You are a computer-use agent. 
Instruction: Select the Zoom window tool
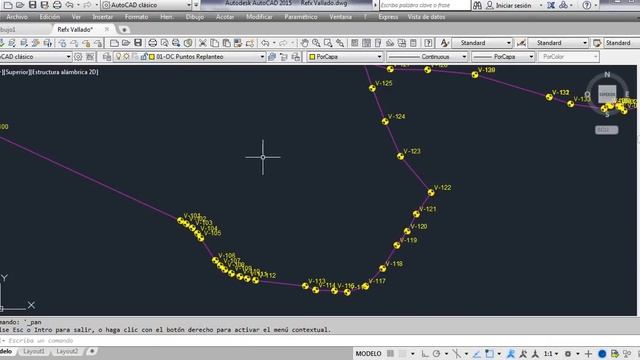(328, 43)
